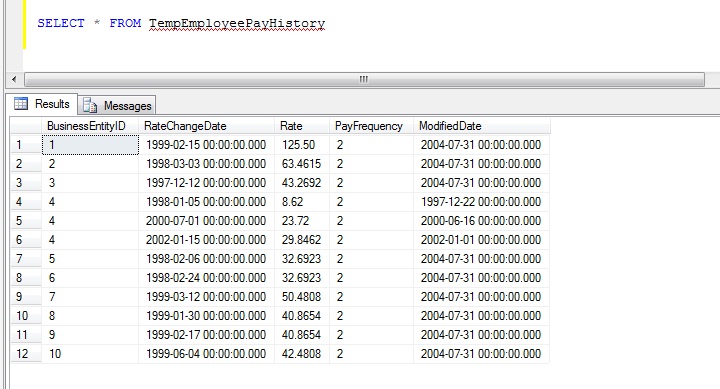Click RateChangeDate 1998-02-24 00:00:00.000
Screen dimensions: 720x389
207,278
